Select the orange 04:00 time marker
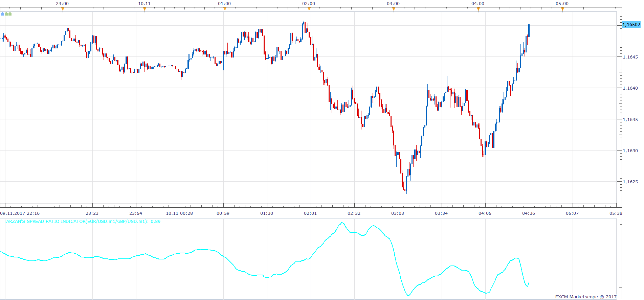Screen dimensions: 644x300 tap(478, 9)
